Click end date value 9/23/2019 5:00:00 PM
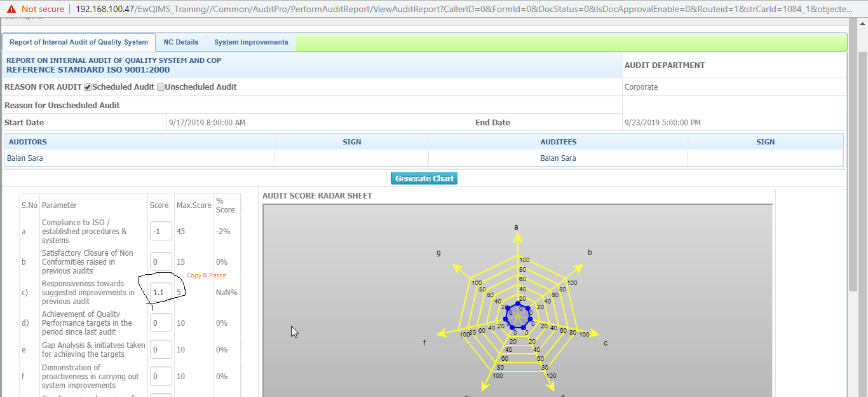This screenshot has width=868, height=397. pos(663,123)
